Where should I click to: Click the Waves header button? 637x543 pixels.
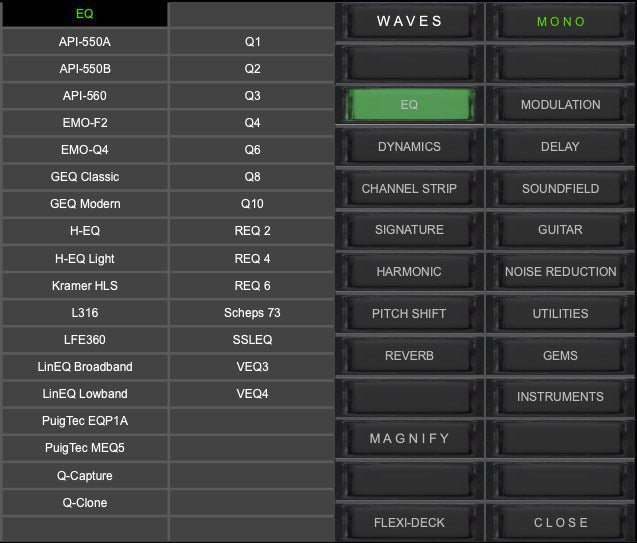tap(409, 22)
